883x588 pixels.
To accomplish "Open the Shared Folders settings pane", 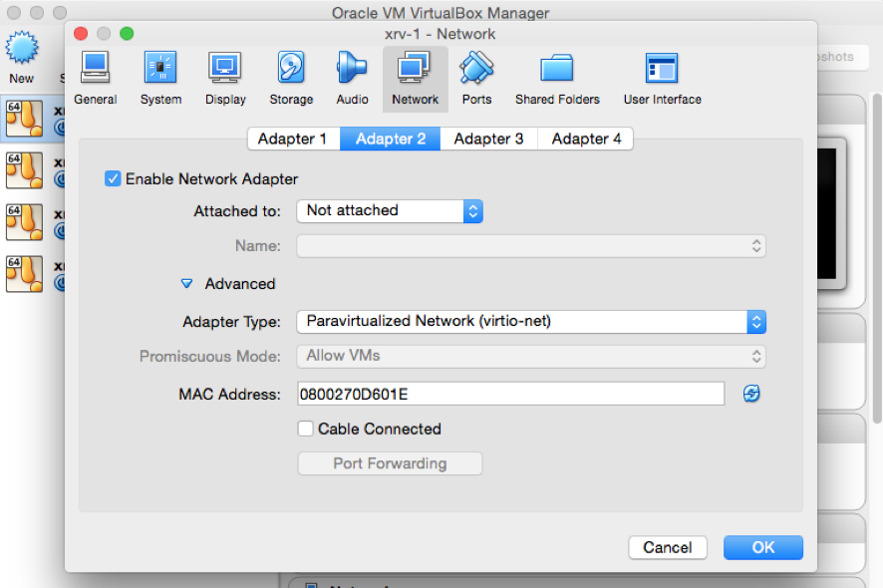I will pyautogui.click(x=557, y=79).
